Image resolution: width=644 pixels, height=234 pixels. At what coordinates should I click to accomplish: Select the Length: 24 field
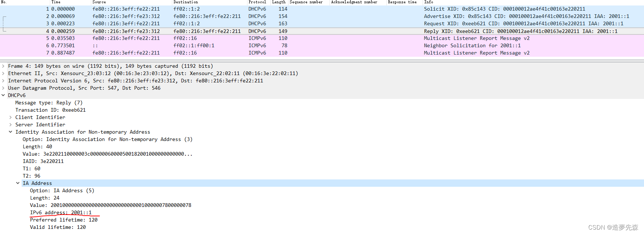coord(45,198)
